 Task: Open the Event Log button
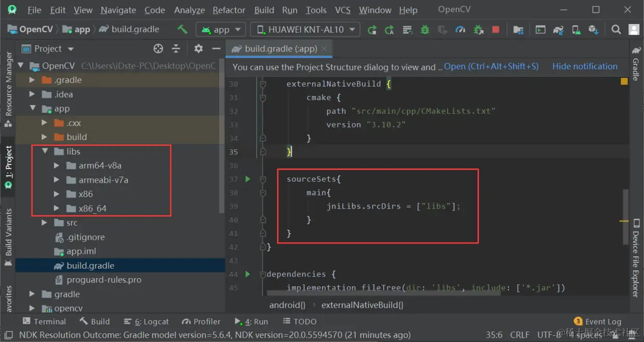click(x=598, y=321)
